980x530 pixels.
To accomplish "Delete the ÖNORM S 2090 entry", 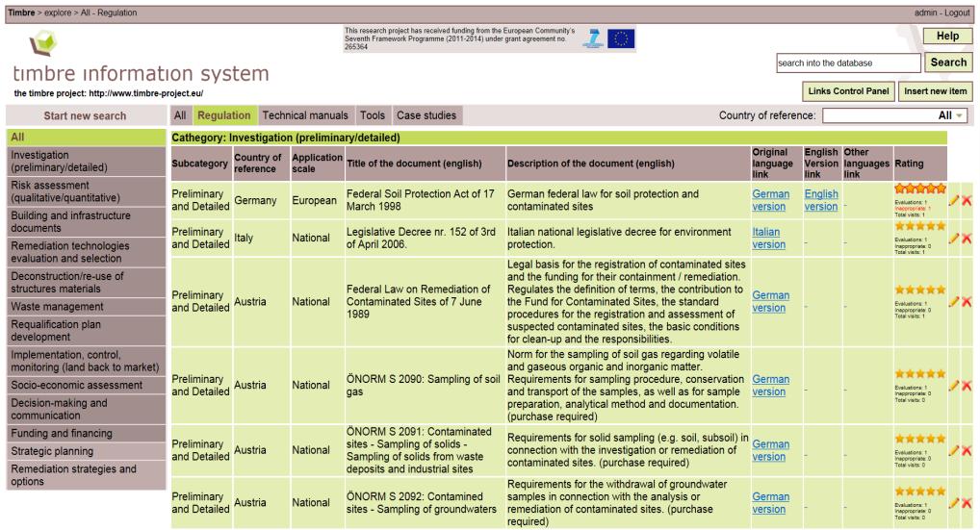I will pos(967,386).
